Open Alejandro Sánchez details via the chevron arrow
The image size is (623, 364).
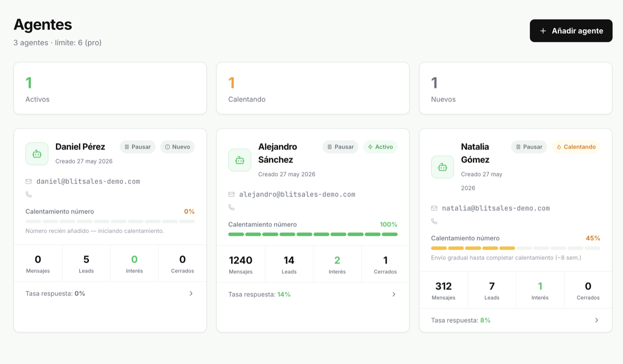click(x=394, y=294)
